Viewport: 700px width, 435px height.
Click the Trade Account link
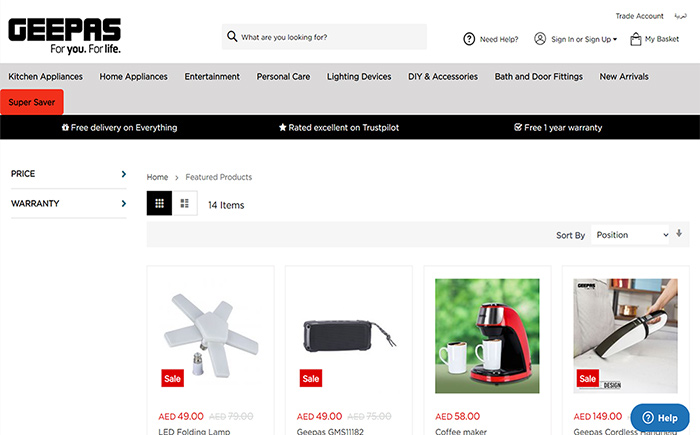639,16
